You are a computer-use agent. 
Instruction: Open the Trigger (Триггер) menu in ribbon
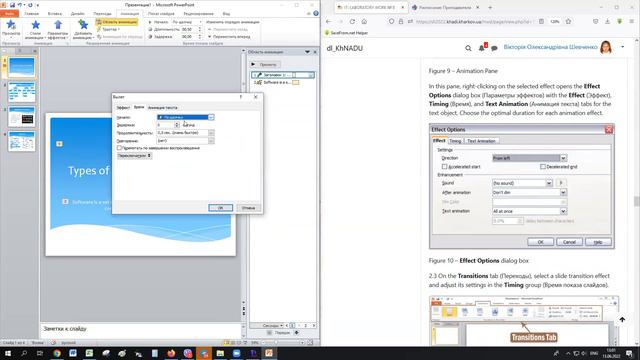click(x=108, y=29)
